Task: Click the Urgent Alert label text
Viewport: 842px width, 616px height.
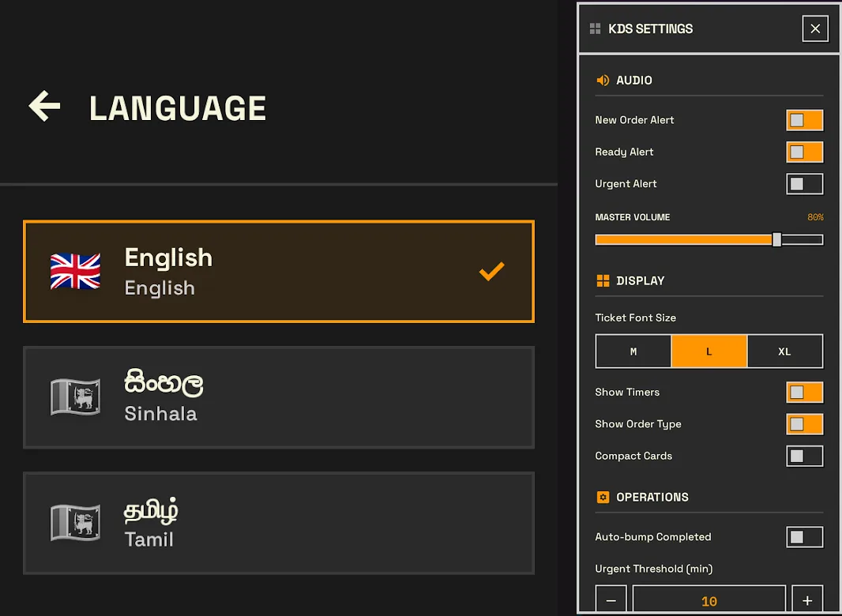Action: 626,184
